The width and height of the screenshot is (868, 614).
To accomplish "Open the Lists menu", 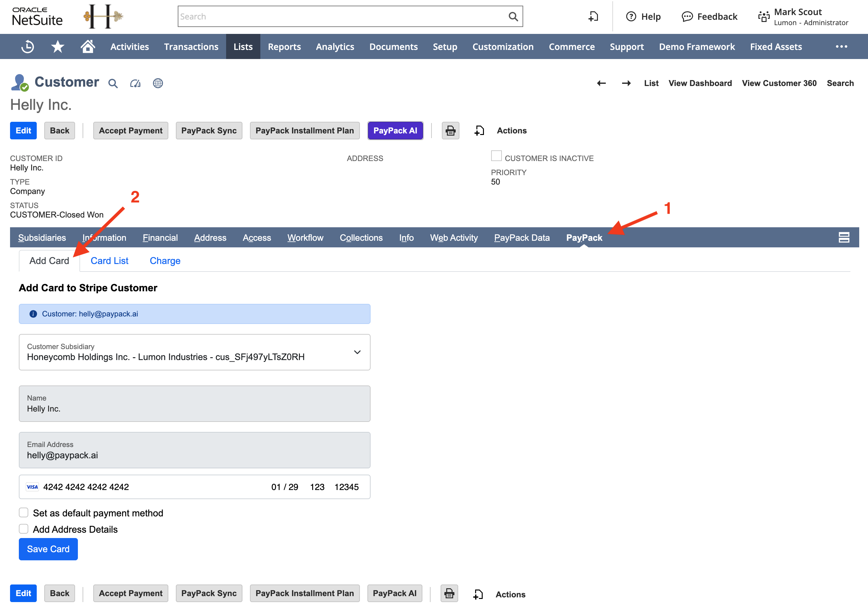I will pos(243,46).
